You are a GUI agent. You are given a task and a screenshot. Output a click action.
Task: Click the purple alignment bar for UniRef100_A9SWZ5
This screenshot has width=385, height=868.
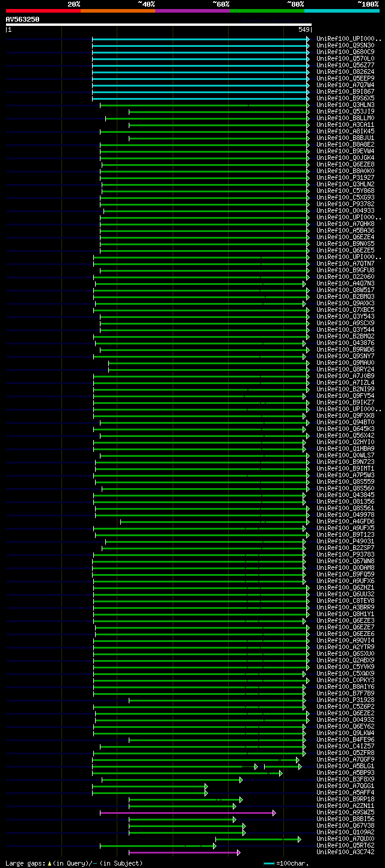click(188, 812)
